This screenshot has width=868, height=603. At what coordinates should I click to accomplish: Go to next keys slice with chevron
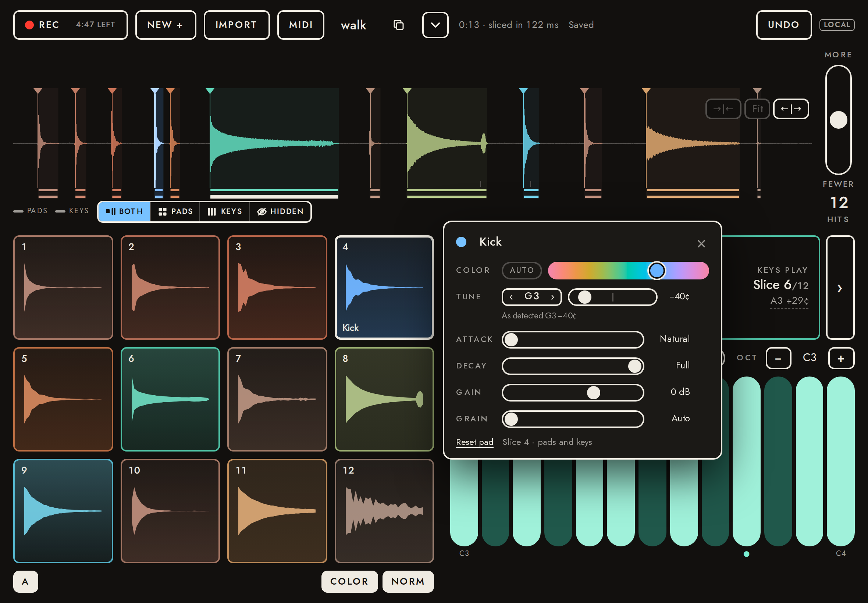pos(840,288)
